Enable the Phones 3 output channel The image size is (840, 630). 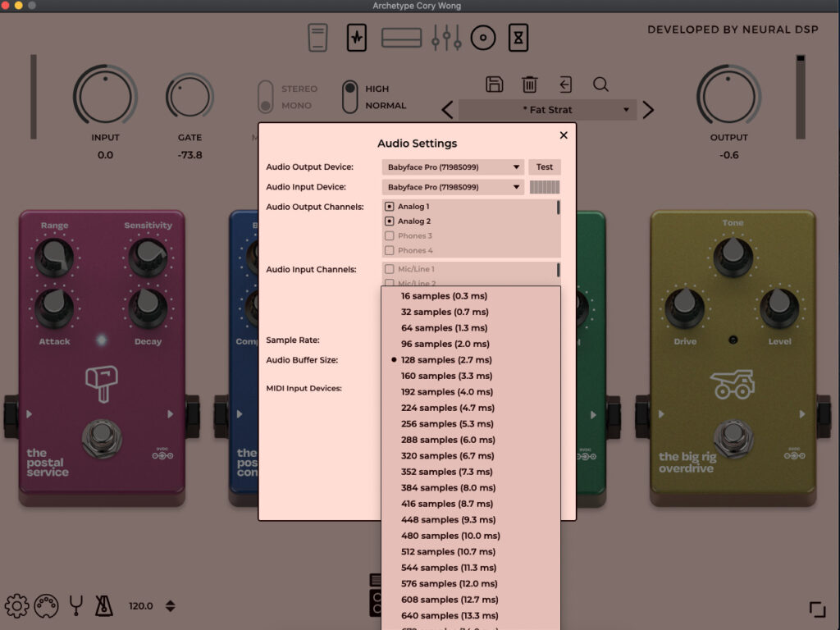[x=390, y=236]
